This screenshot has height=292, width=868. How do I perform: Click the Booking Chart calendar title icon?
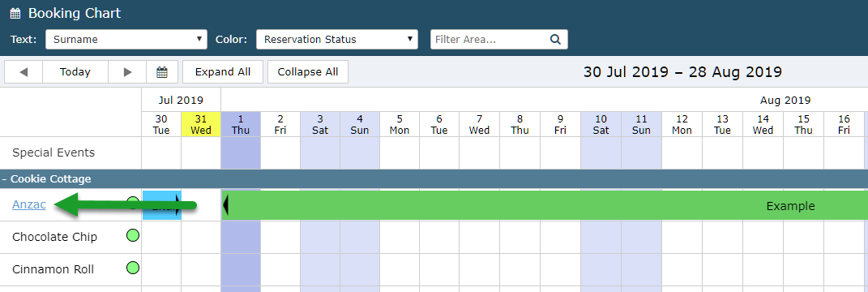click(15, 13)
